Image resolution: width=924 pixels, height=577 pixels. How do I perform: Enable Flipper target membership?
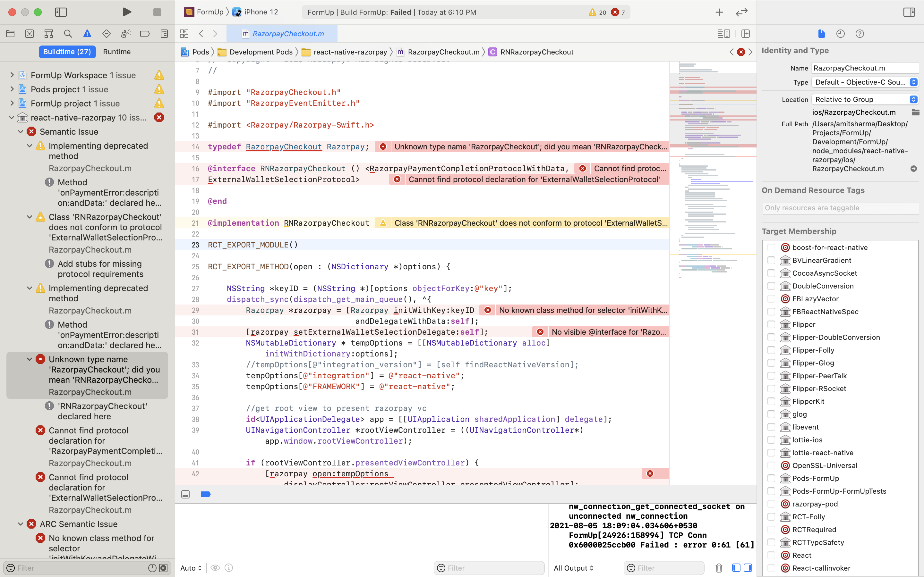click(x=772, y=324)
